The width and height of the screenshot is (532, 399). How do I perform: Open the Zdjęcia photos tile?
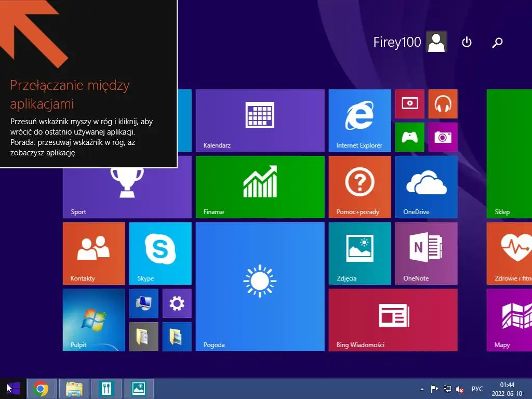pos(360,254)
